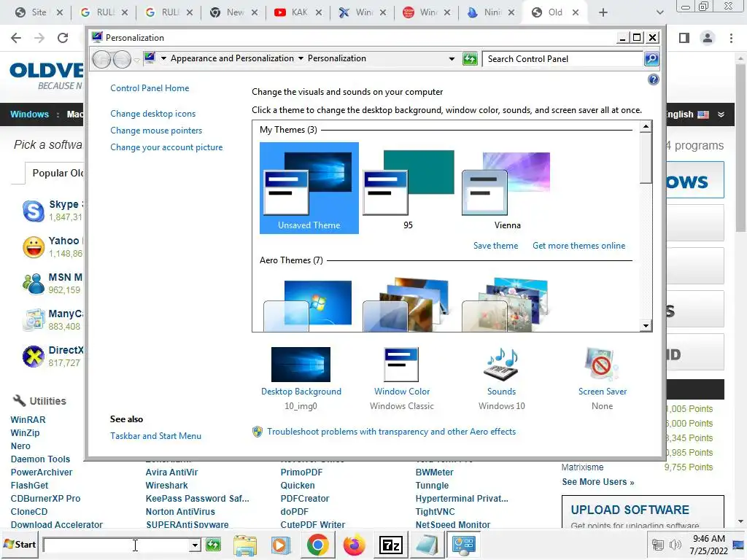This screenshot has height=560, width=747.
Task: Click the network tray icon
Action: [x=658, y=544]
